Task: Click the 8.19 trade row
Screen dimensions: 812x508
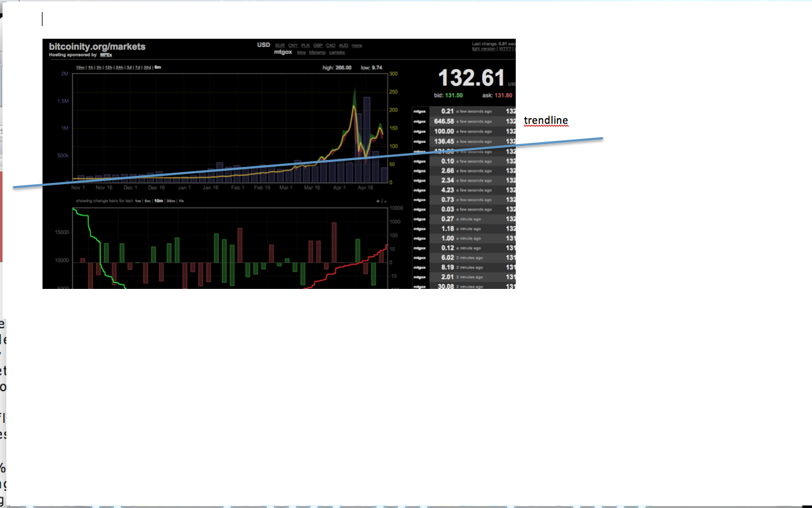Action: 464,267
